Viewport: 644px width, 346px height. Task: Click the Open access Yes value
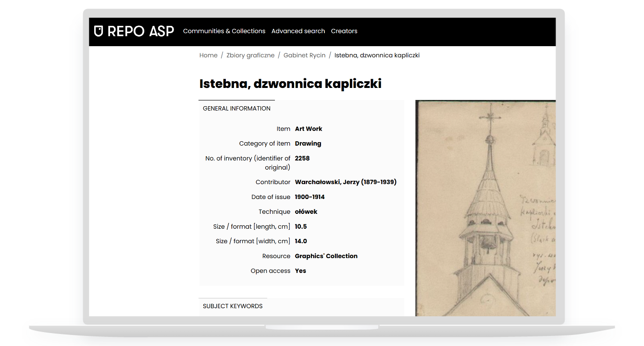point(300,271)
